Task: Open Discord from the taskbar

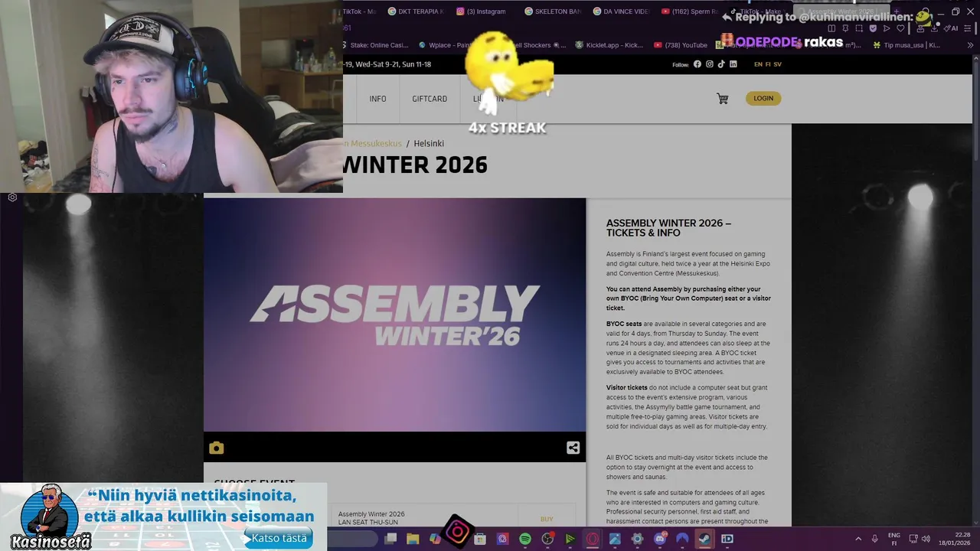Action: (660, 539)
